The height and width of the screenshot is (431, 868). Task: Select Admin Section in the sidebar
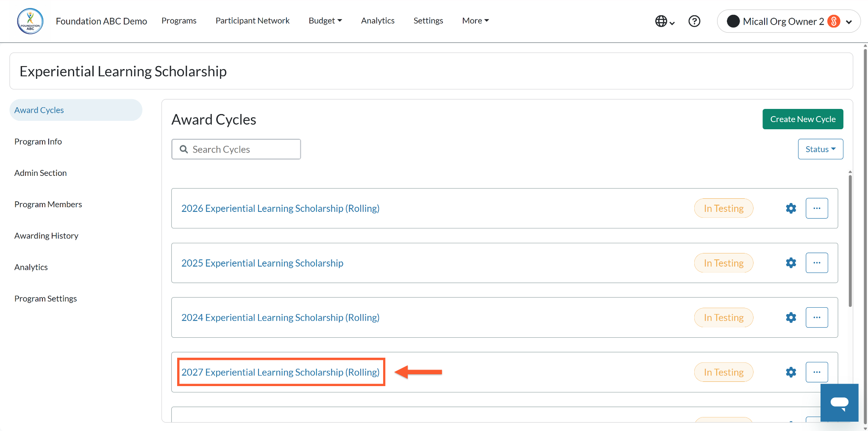coord(41,173)
